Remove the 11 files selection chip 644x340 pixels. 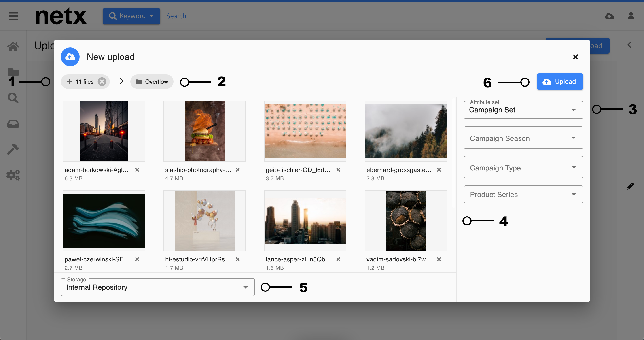click(102, 81)
